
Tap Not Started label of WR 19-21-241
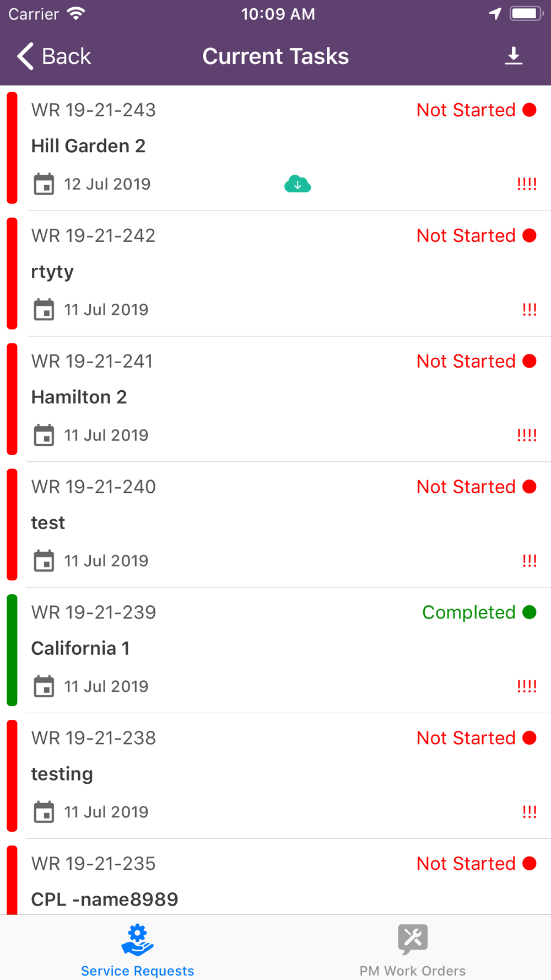click(466, 361)
